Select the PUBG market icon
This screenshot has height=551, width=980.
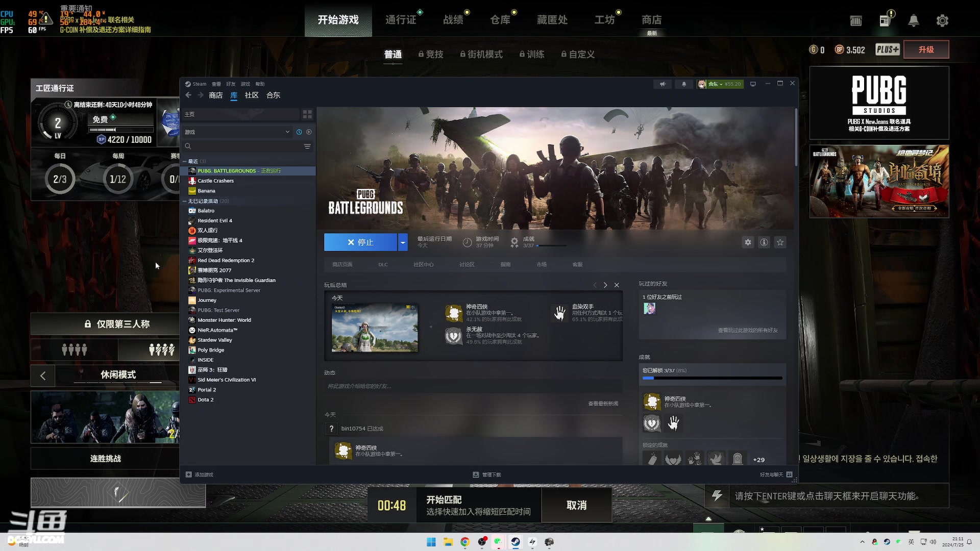tap(542, 264)
